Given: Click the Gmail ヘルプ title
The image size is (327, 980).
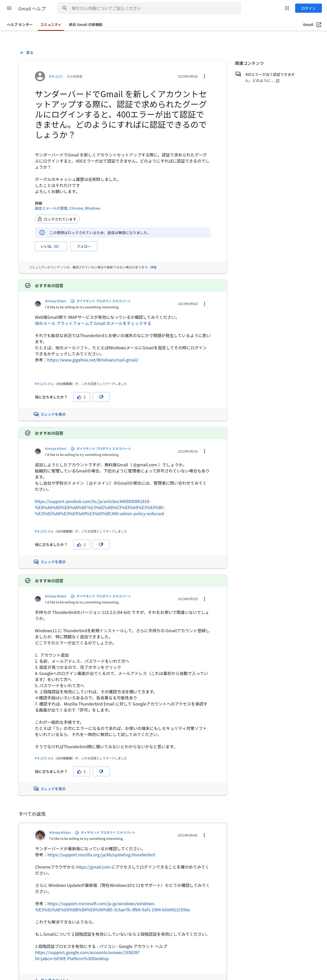Looking at the screenshot, I should (x=32, y=8).
